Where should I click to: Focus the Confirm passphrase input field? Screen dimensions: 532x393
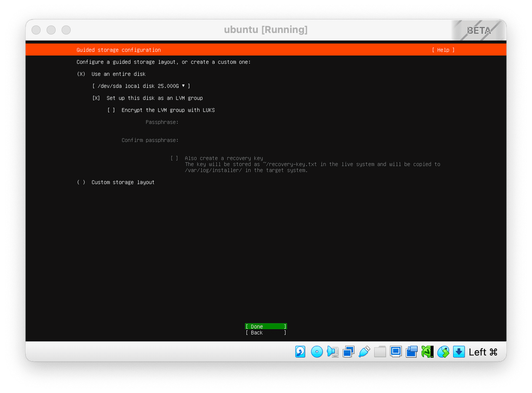[310, 140]
